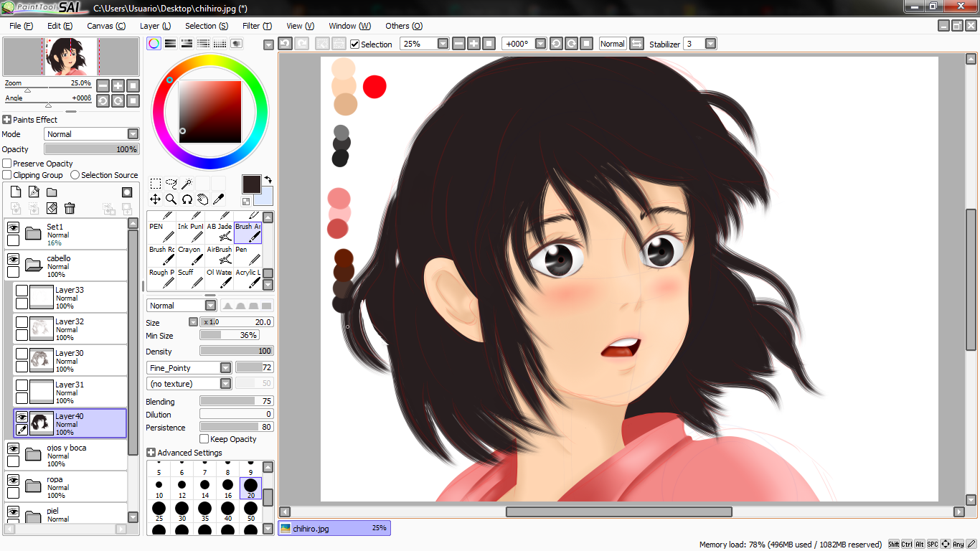Swap foreground and background colors
Viewport: 980px width, 551px height.
[x=268, y=179]
